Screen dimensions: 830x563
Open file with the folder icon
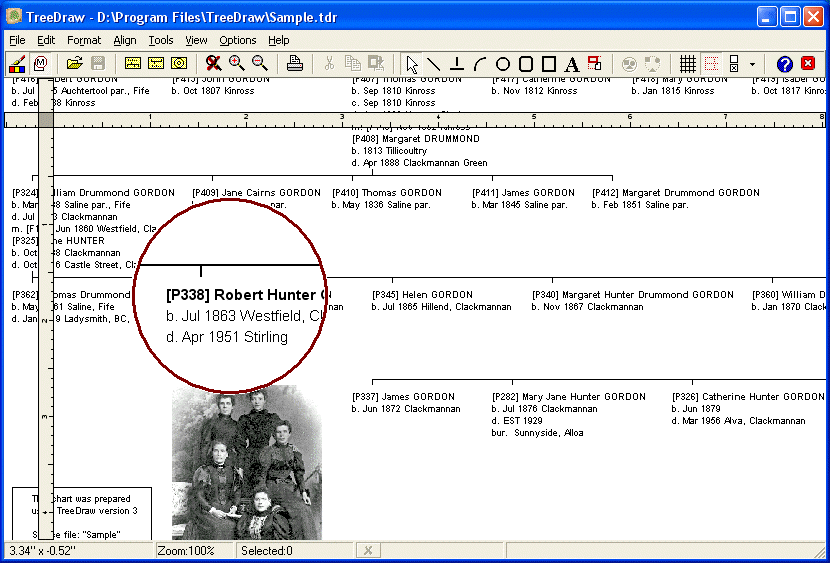75,64
